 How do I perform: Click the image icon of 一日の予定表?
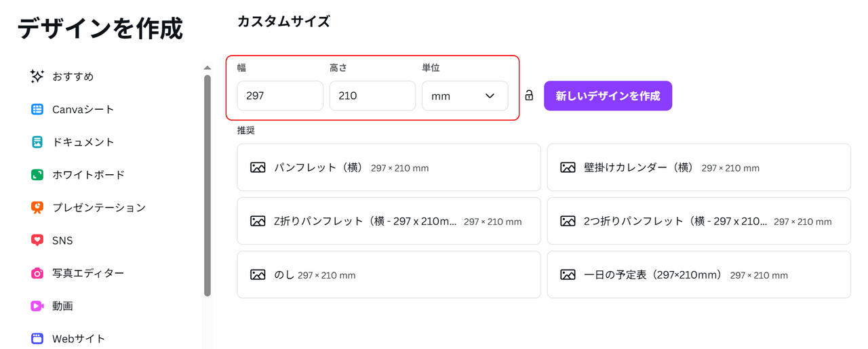pos(568,274)
